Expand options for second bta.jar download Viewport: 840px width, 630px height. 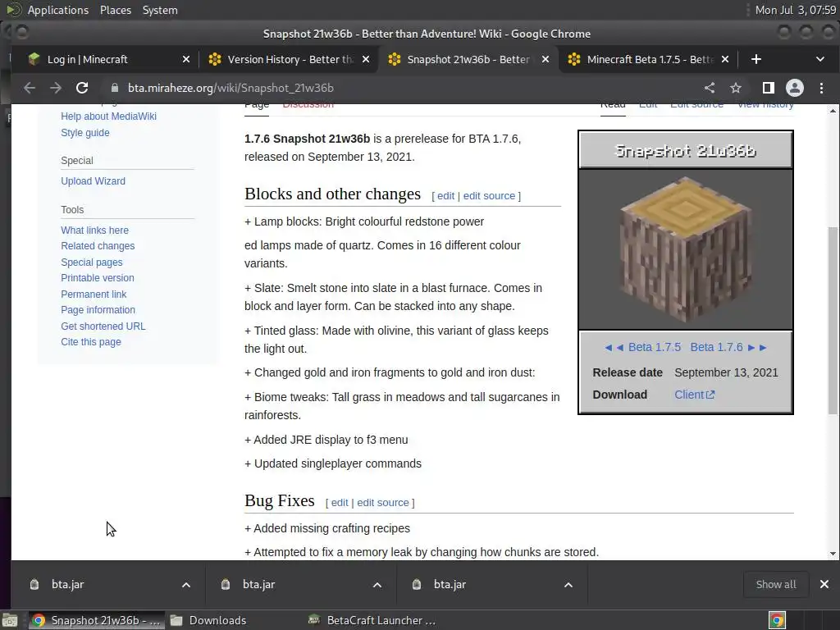pos(377,584)
